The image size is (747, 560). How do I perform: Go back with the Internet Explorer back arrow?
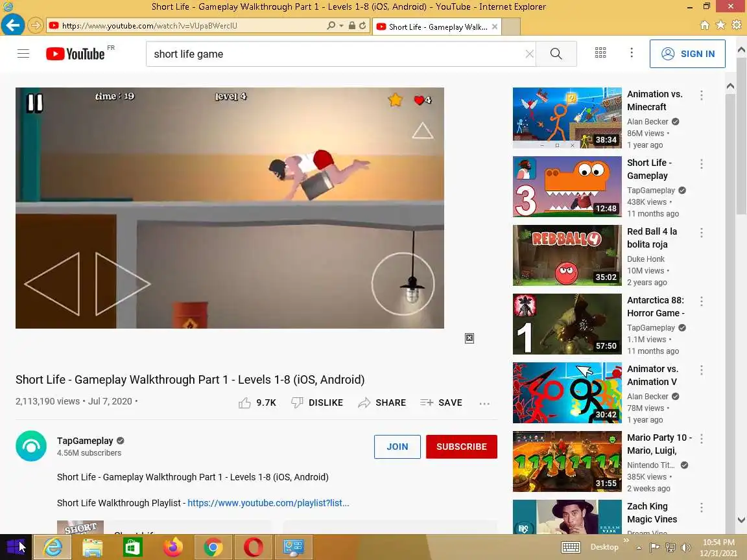coord(12,25)
